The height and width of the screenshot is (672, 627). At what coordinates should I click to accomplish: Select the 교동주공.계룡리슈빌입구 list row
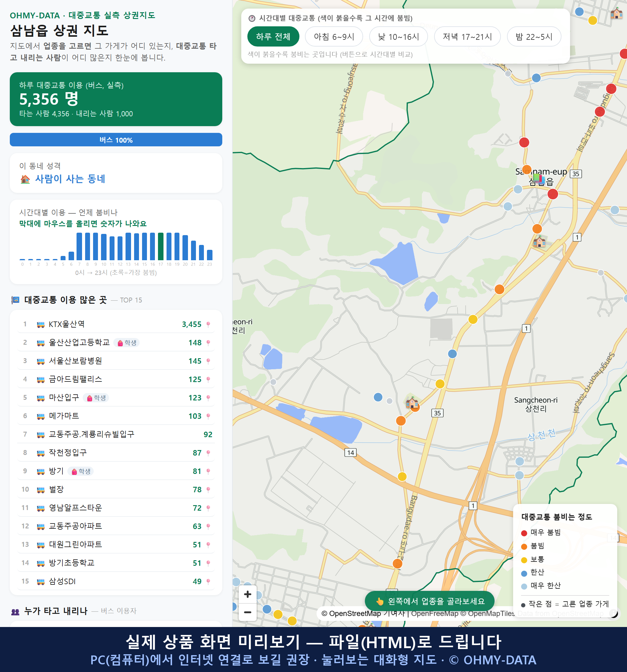pos(116,435)
